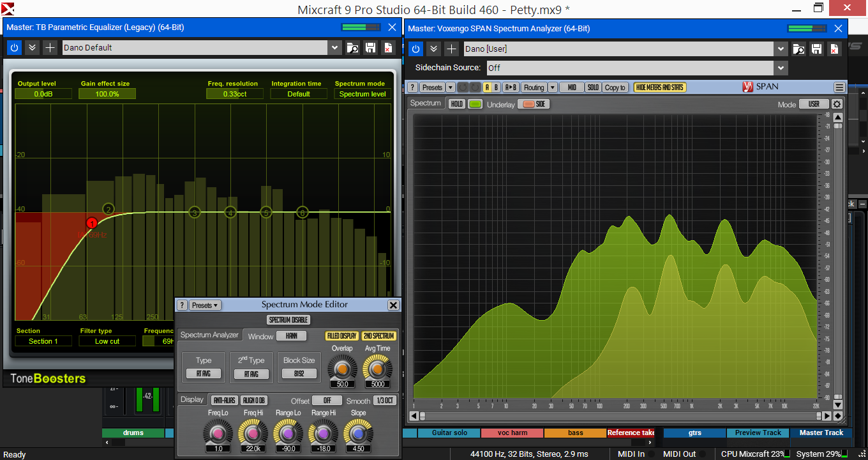
Task: Toggle Align 0 dB button
Action: click(253, 401)
